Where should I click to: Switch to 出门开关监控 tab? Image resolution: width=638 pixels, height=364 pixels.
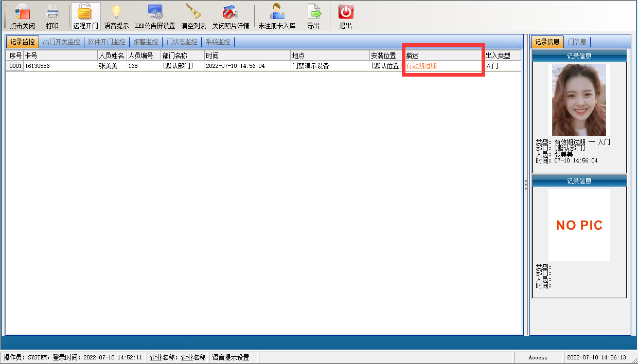pyautogui.click(x=61, y=42)
